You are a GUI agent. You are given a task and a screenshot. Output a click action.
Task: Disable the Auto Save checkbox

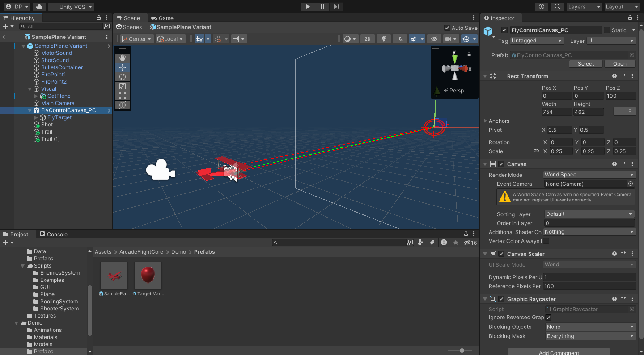447,28
